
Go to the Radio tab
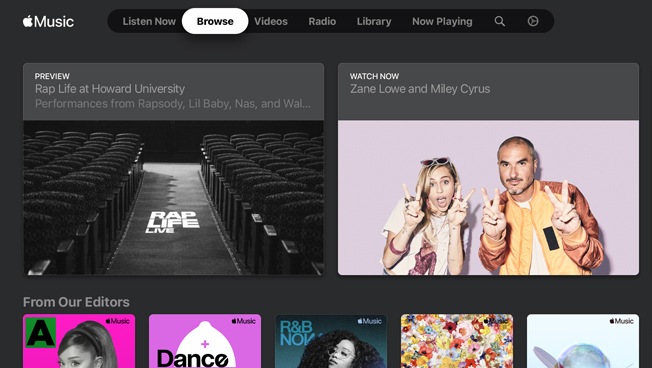322,21
